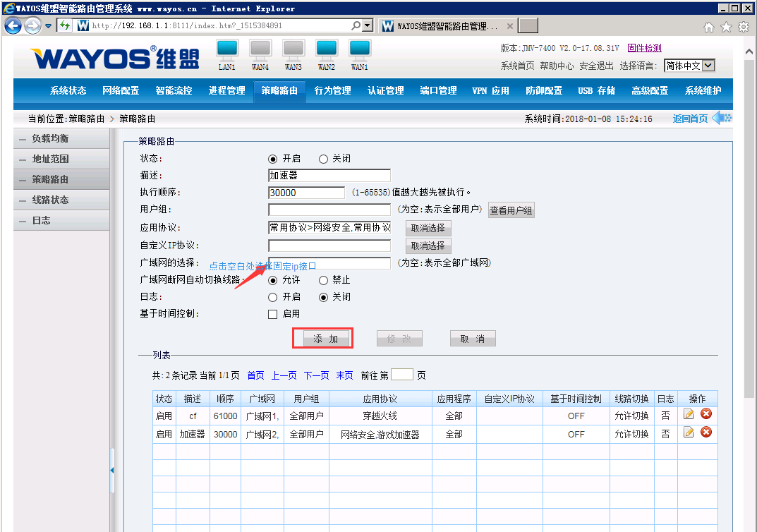Click the 查看用户组 button
The image size is (757, 532).
coord(511,210)
